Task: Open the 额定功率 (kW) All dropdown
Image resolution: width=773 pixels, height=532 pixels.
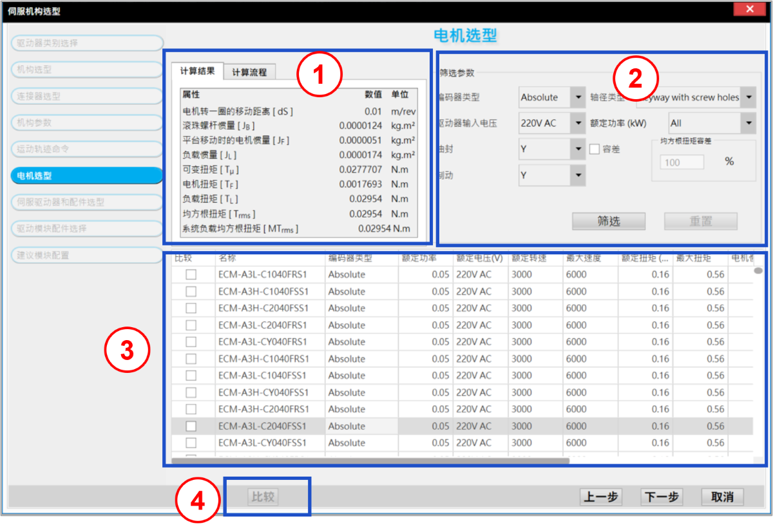Action: 711,123
